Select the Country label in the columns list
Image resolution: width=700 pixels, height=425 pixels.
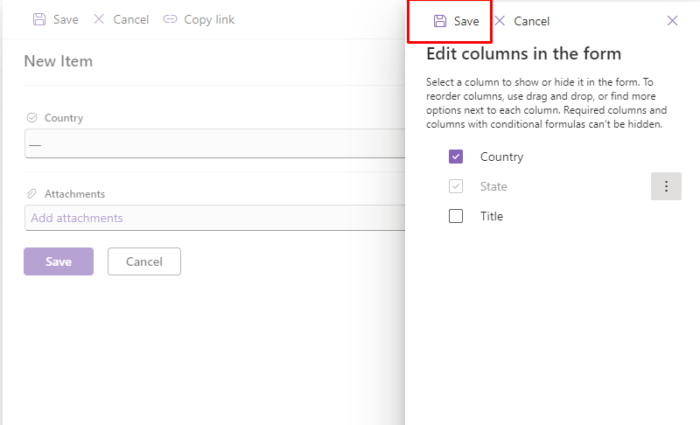click(502, 157)
